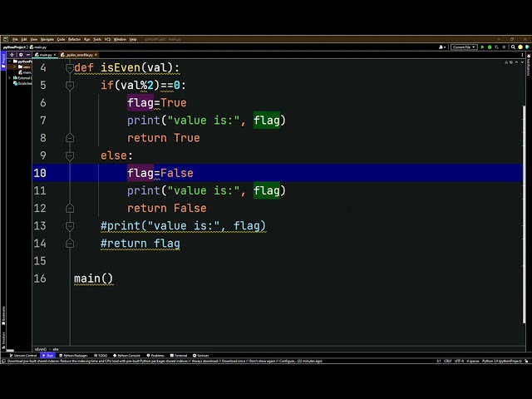Click the select-opened-file crosshair icon in Project panel
Viewport: 532px width, 399px height.
(12, 55)
